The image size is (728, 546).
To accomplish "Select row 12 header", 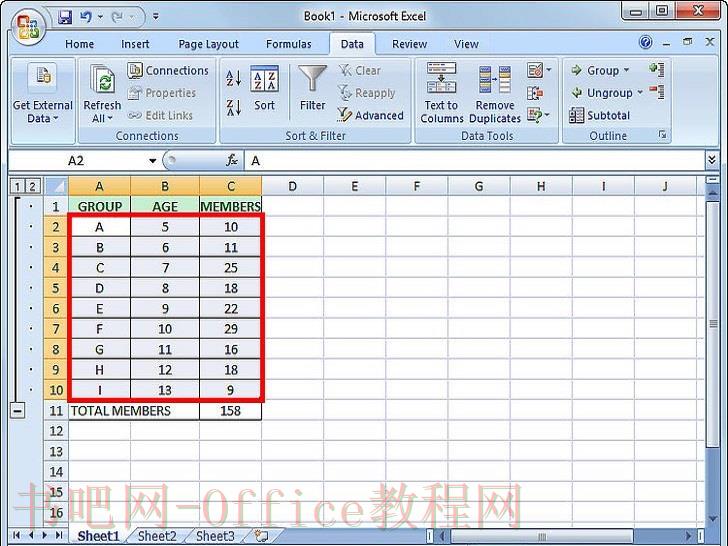I will (56, 431).
